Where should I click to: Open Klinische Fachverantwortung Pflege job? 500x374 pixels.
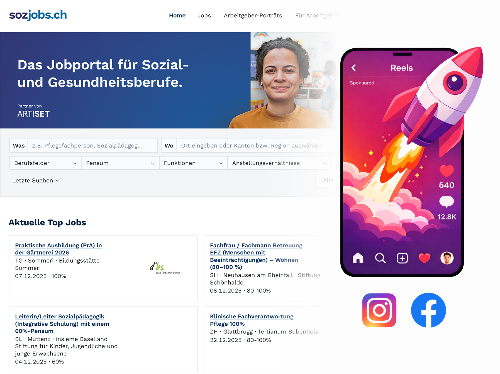click(x=251, y=320)
